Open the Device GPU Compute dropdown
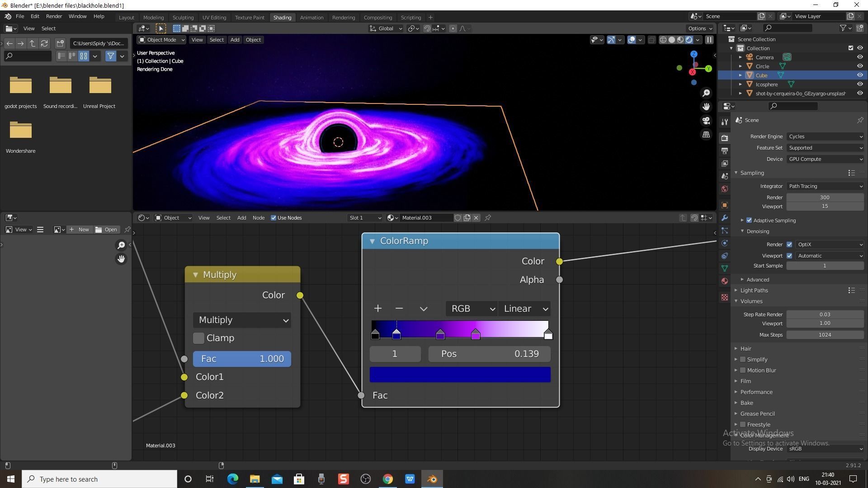The image size is (868, 488). 825,159
